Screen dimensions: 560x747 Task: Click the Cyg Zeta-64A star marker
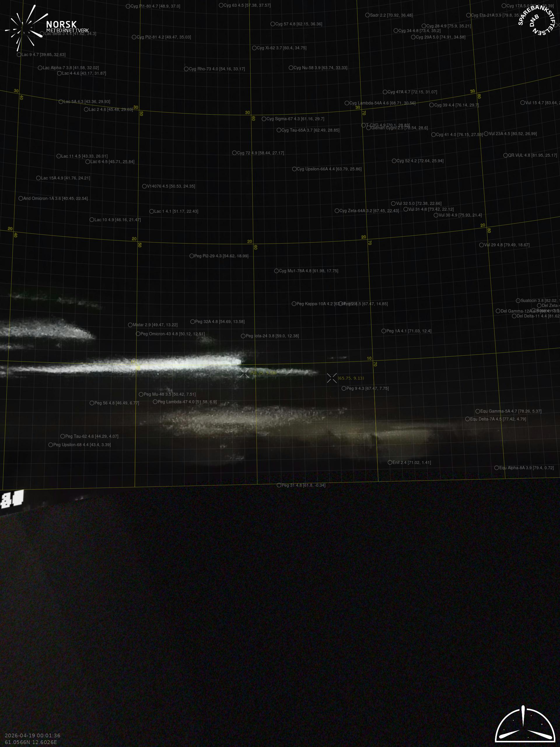(x=337, y=211)
